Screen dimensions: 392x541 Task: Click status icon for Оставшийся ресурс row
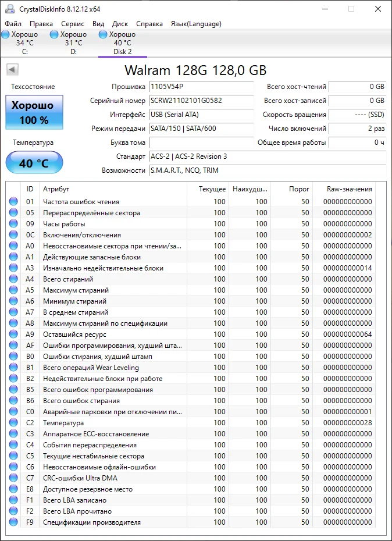coord(13,334)
